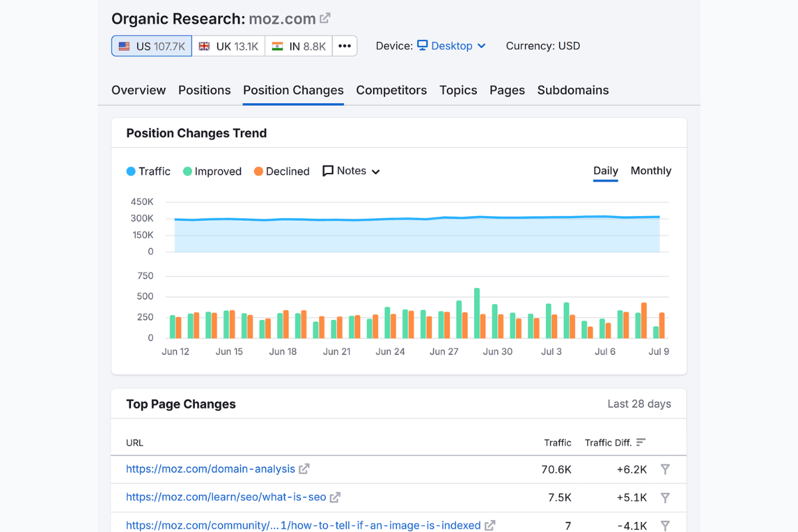Toggle the Traffic series in the legend
Viewport: 798px width, 532px height.
148,171
